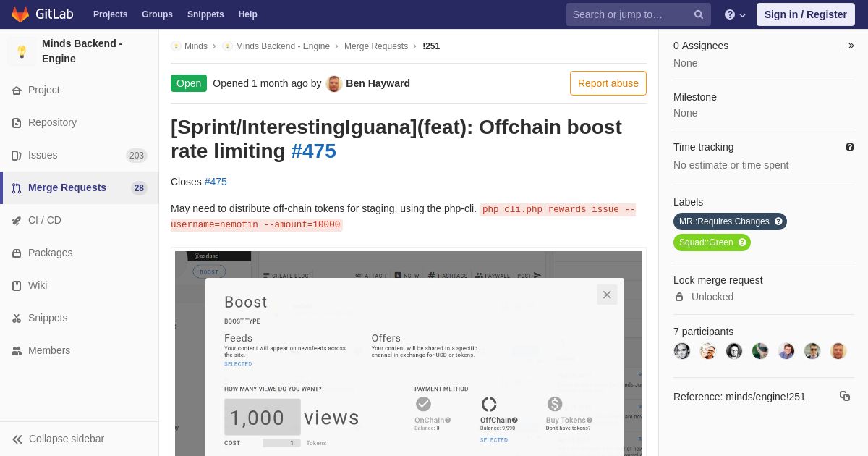This screenshot has height=456, width=868.
Task: Click the GitLab fox logo
Action: click(20, 14)
